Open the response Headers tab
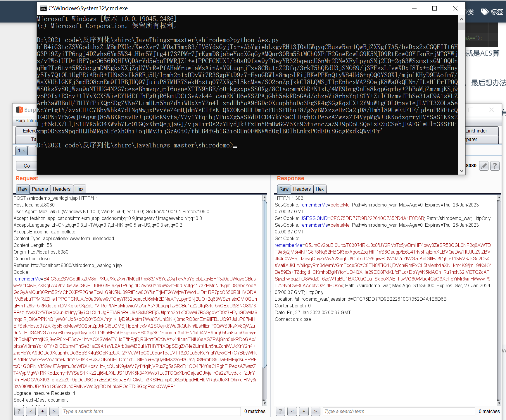Screen dimensions: 506x420 (x=302, y=189)
